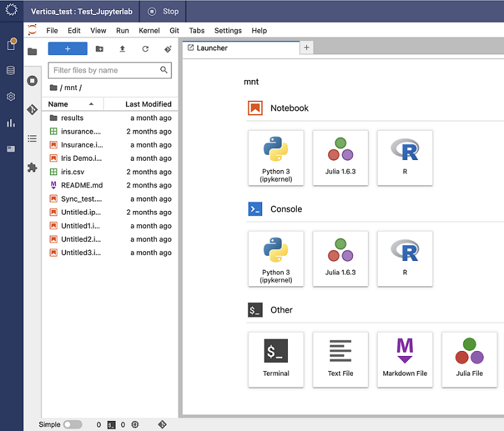Open the Run menu

tap(122, 30)
